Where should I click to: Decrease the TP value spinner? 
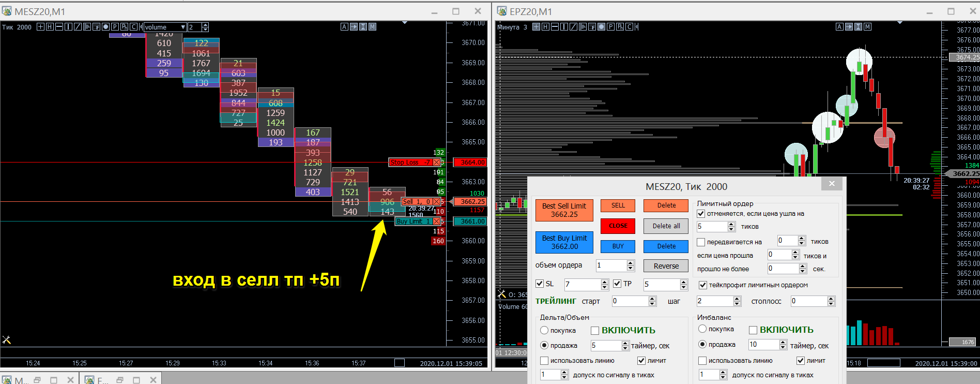(684, 287)
